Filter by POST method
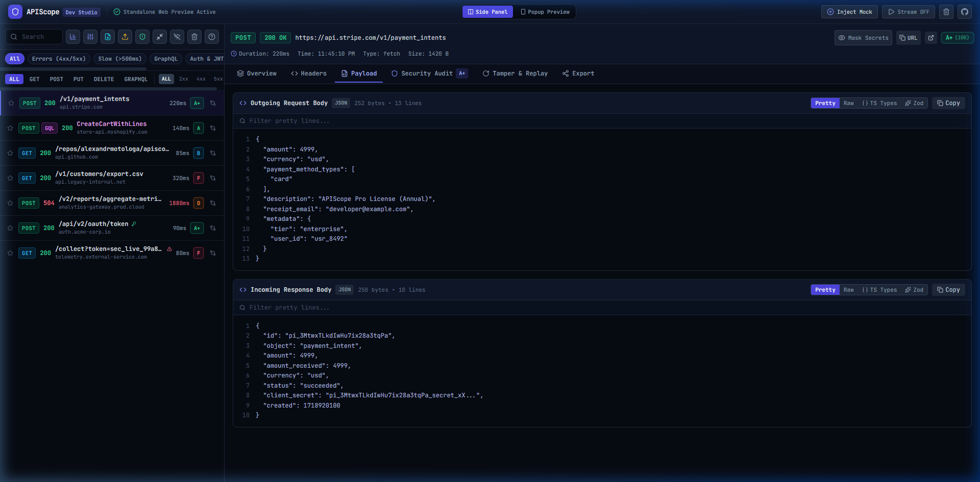Viewport: 980px width, 482px height. [x=57, y=79]
